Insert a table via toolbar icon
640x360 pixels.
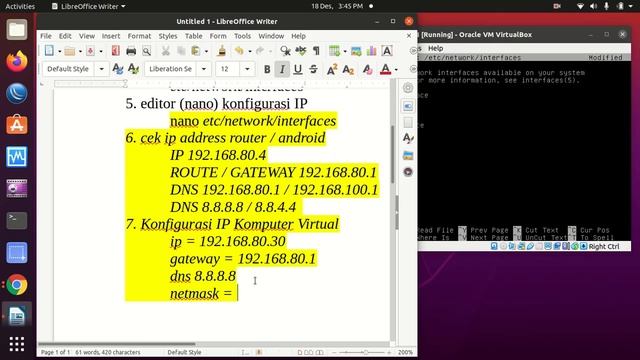click(x=334, y=51)
